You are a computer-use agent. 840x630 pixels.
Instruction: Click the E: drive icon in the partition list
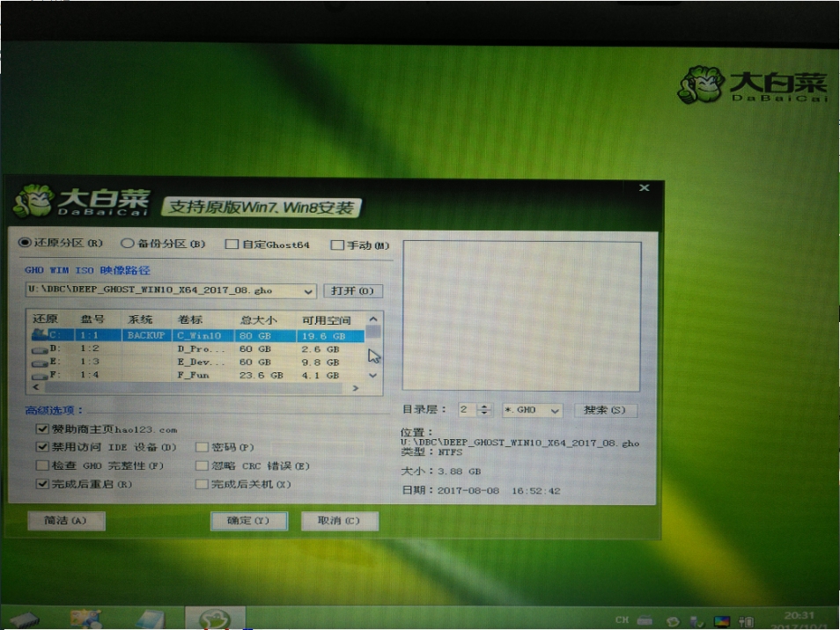(40, 363)
